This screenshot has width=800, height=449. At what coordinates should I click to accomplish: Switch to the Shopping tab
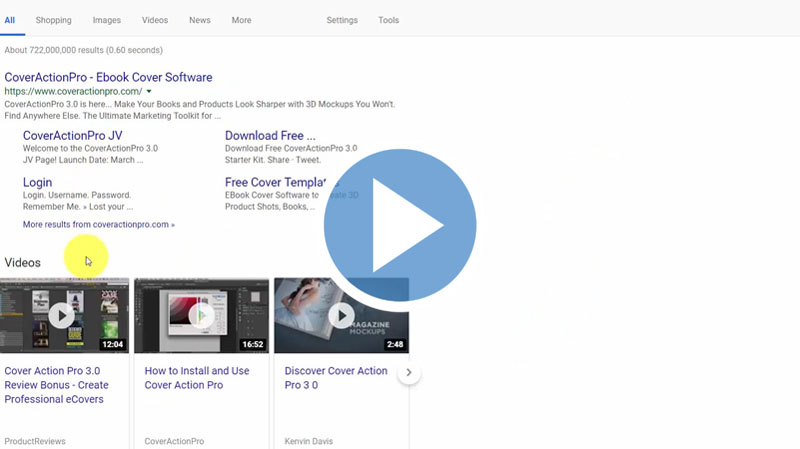tap(53, 20)
